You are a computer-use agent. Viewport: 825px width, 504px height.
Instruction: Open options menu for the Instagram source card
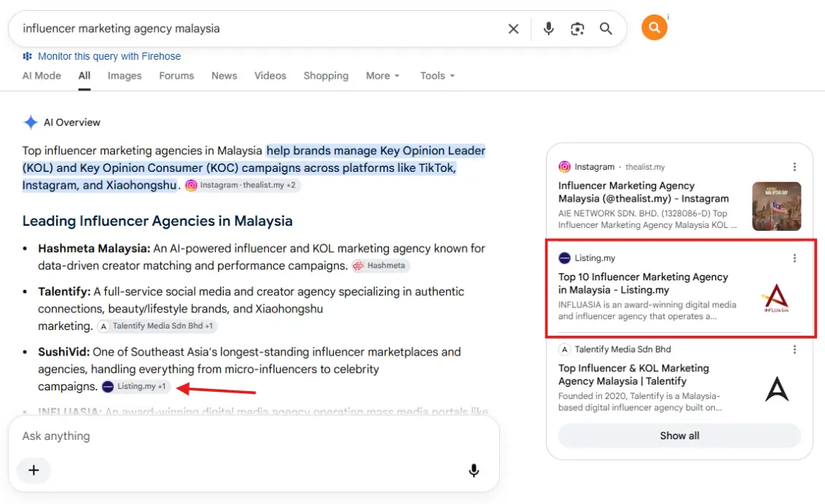coord(794,167)
